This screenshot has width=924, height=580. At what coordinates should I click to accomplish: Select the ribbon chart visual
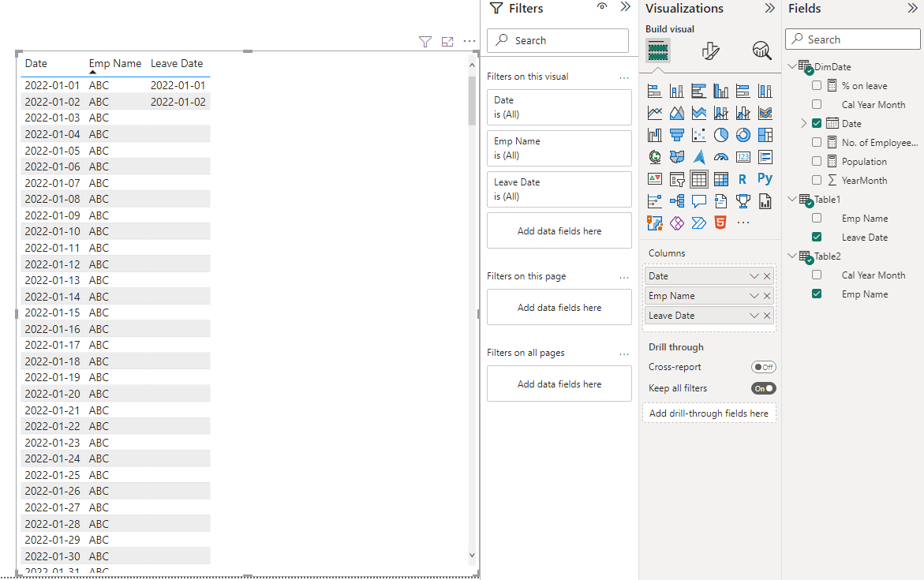coord(765,113)
